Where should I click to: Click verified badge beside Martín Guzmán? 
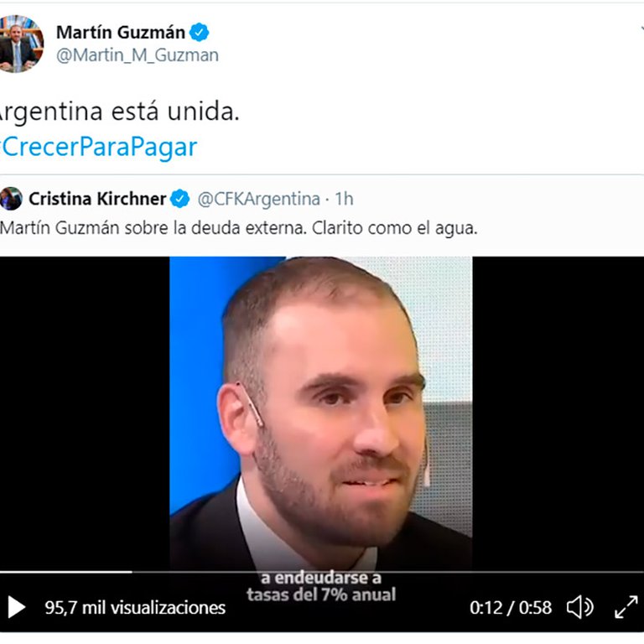(200, 32)
